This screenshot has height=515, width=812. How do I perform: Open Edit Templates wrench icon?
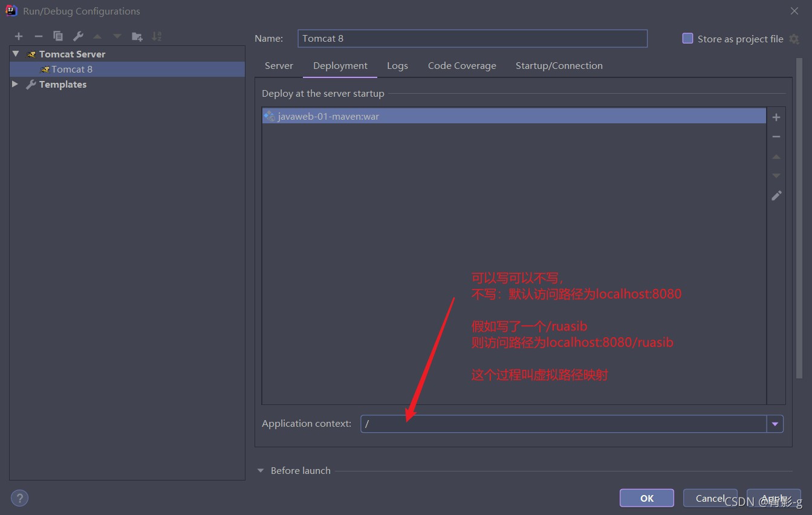coord(78,36)
